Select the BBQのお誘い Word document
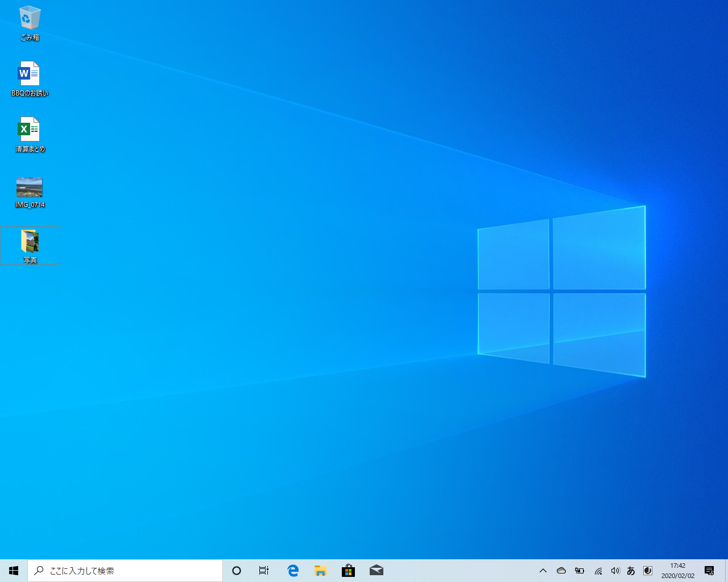728x582 pixels. point(30,79)
